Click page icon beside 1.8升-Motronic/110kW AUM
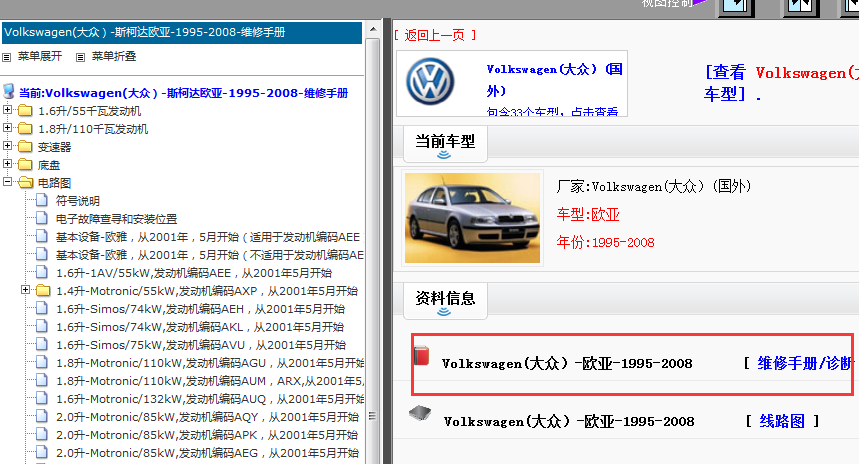 (x=42, y=380)
